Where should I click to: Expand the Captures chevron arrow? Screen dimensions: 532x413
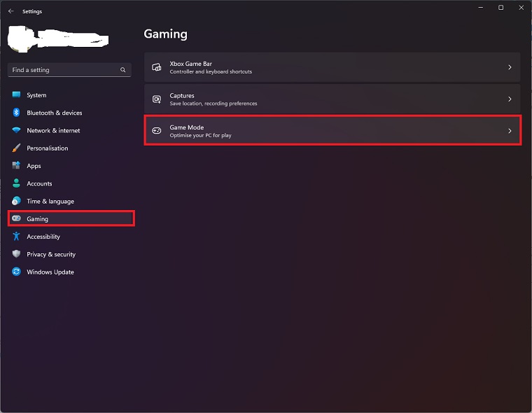coord(510,99)
